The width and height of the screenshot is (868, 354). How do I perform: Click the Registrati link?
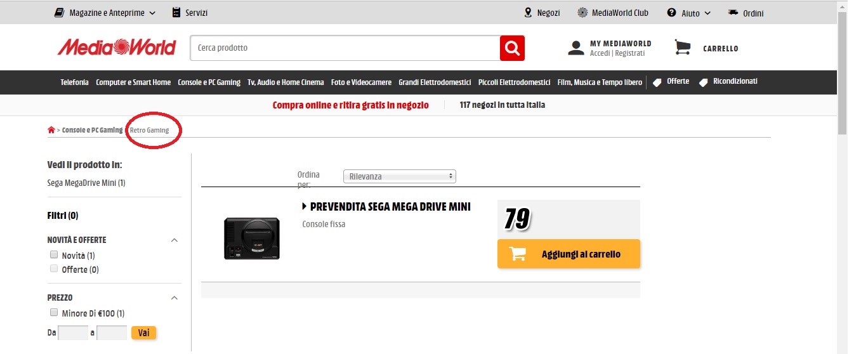pos(629,53)
